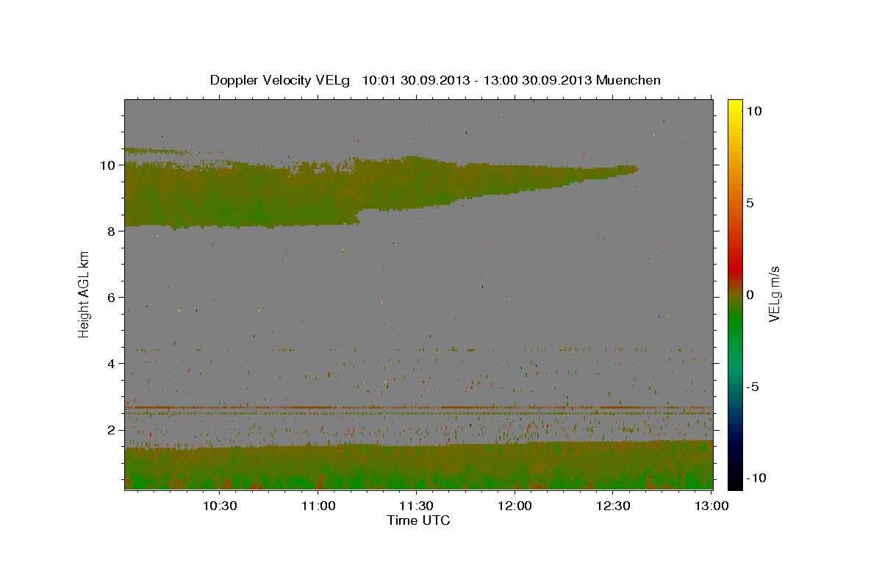The height and width of the screenshot is (588, 882).
Task: Click the 12:30 time tick label
Action: tap(613, 506)
